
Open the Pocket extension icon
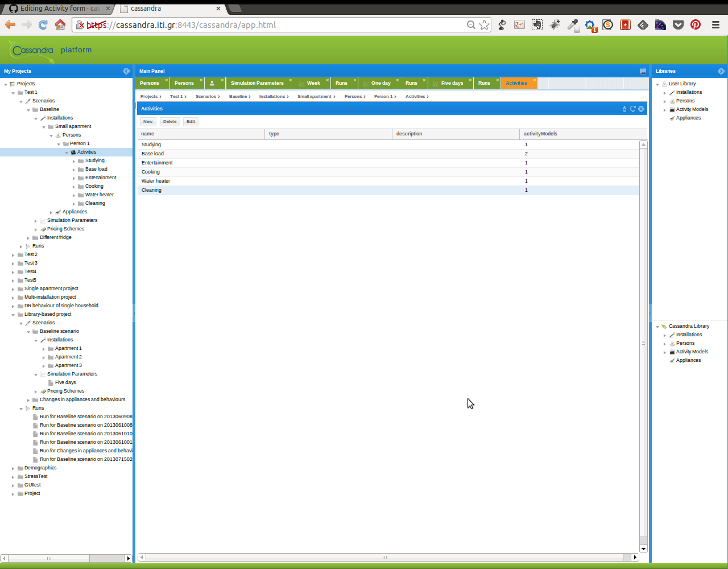pos(678,25)
